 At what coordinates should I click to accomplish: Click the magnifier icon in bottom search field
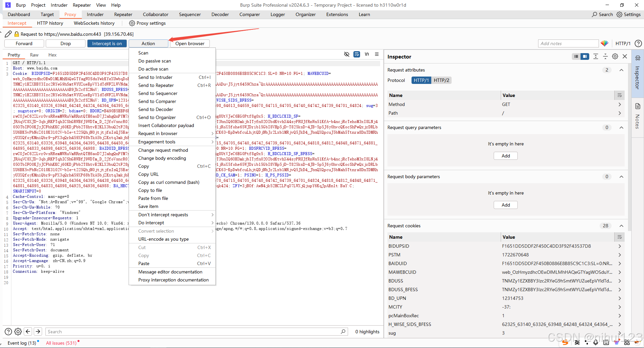(x=343, y=332)
